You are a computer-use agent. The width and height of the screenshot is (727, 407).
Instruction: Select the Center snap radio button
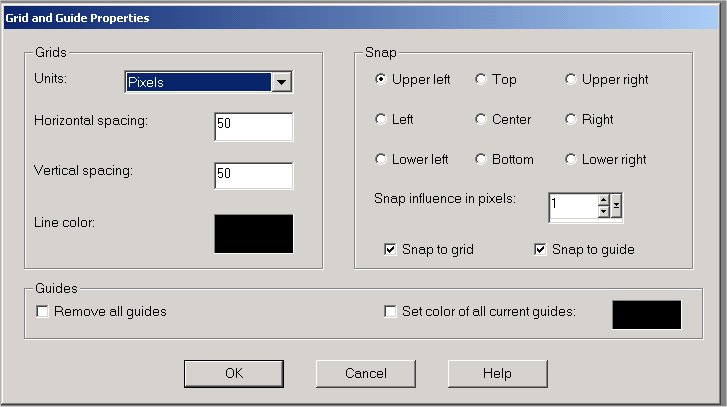(x=481, y=119)
